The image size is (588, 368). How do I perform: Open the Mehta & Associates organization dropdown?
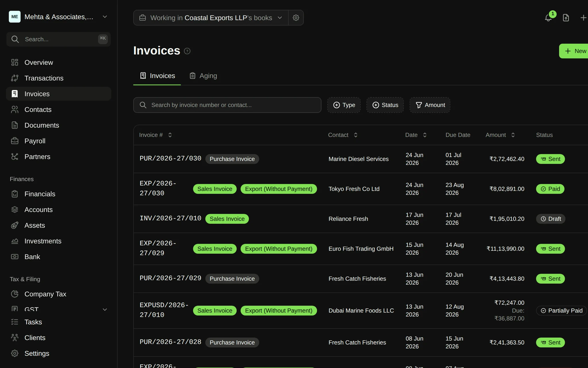pyautogui.click(x=59, y=17)
